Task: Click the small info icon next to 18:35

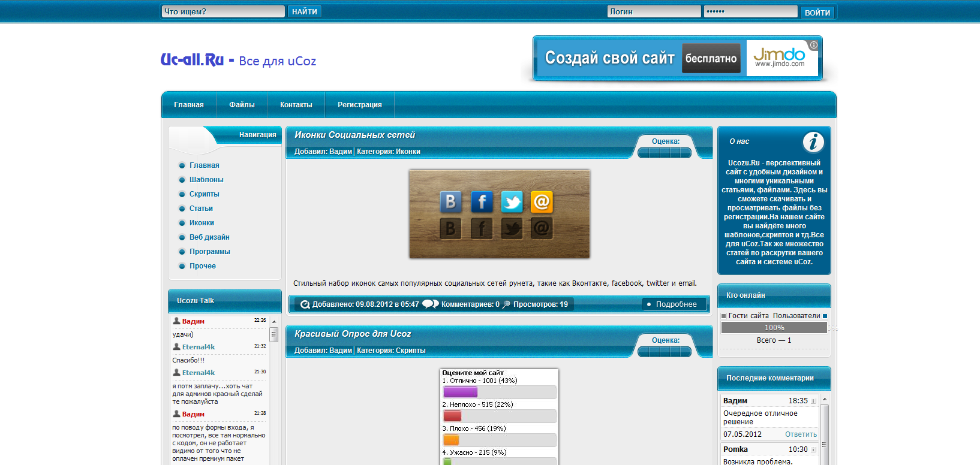Action: [814, 401]
